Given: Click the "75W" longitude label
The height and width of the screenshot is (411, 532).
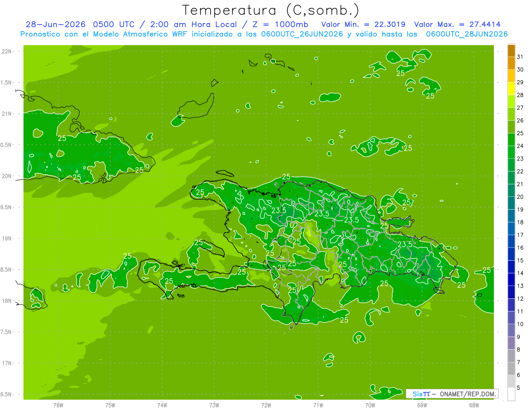Looking at the screenshot, I should (x=110, y=405).
